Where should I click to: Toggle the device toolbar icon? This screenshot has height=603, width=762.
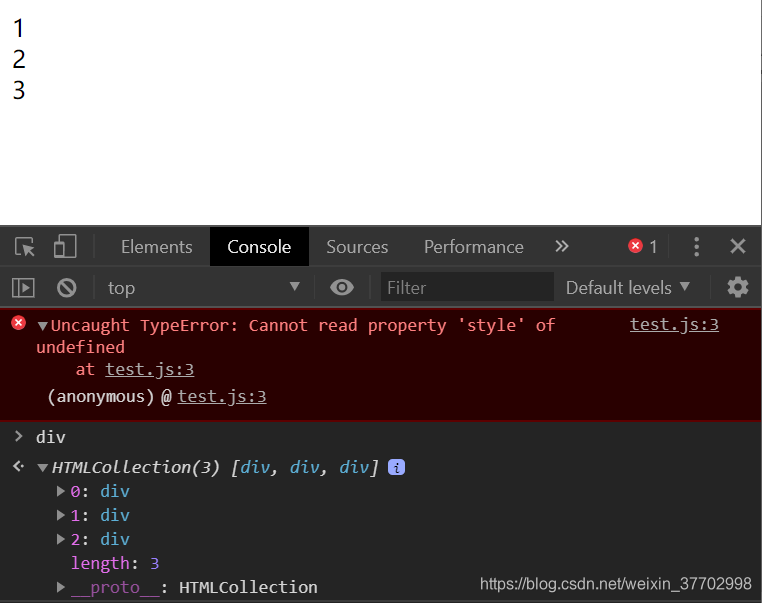(x=65, y=246)
